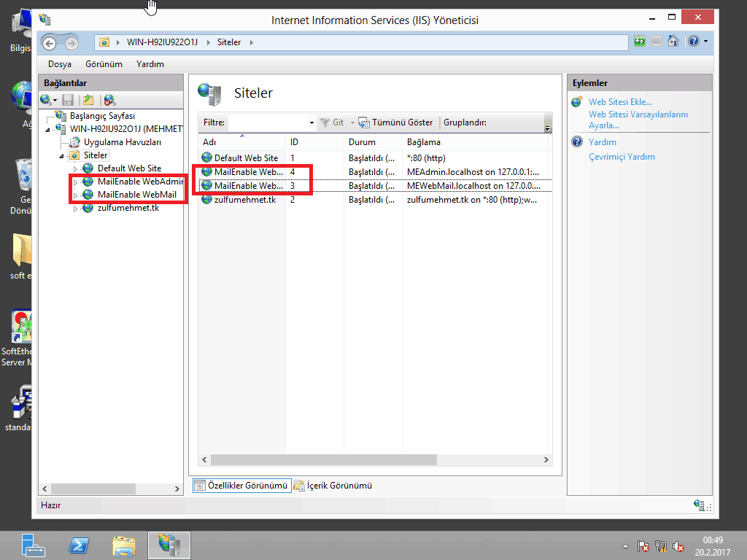
Task: Click the up-one-level folder icon in Bağlantılar
Action: point(88,100)
